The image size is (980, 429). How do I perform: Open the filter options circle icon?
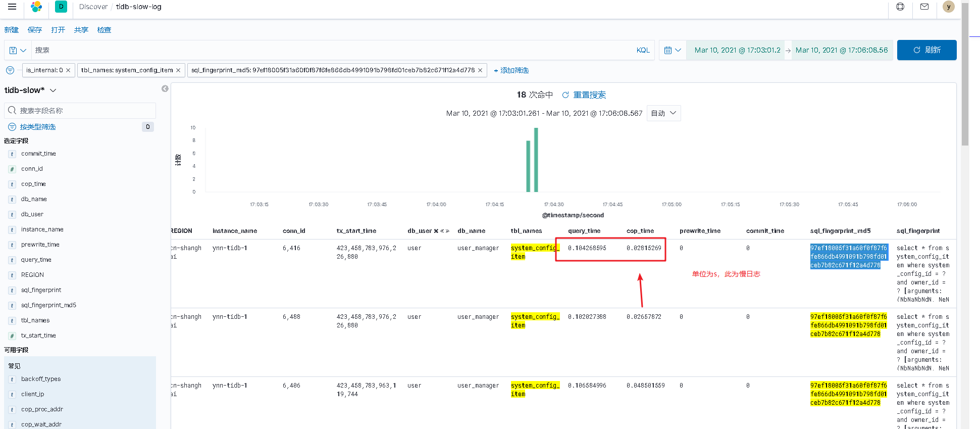point(10,70)
